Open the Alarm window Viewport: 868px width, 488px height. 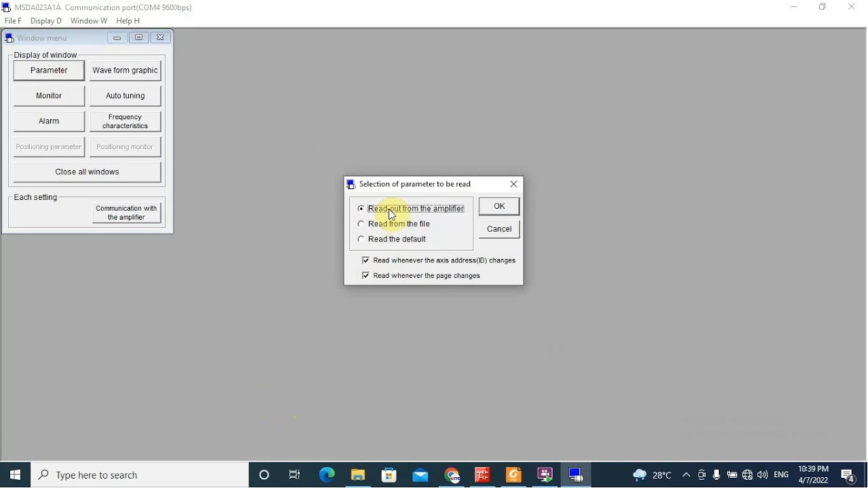point(49,121)
